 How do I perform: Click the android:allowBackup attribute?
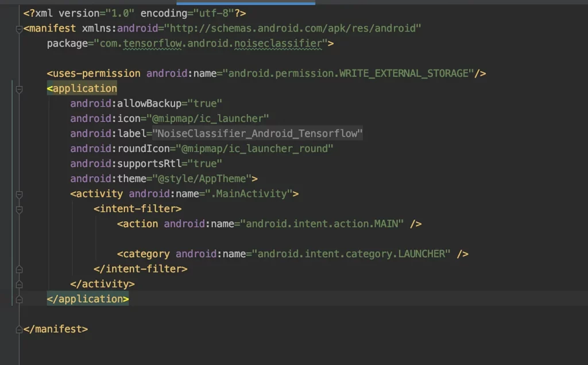coord(126,103)
